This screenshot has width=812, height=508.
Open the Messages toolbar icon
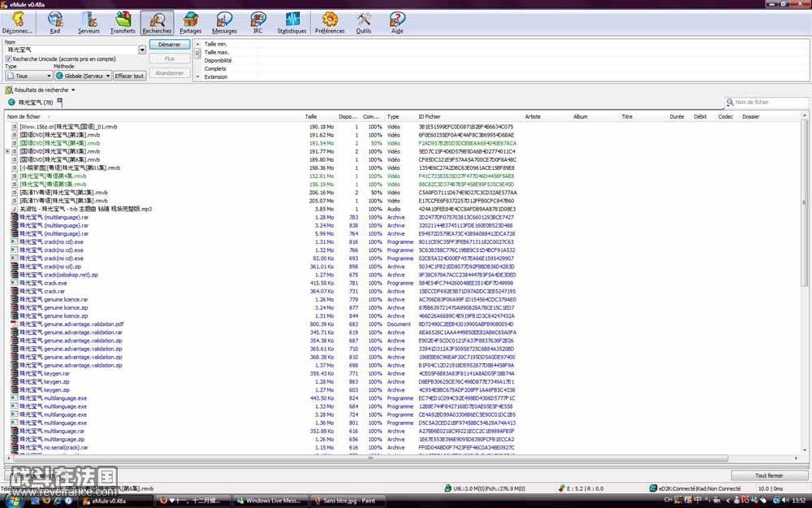point(224,23)
